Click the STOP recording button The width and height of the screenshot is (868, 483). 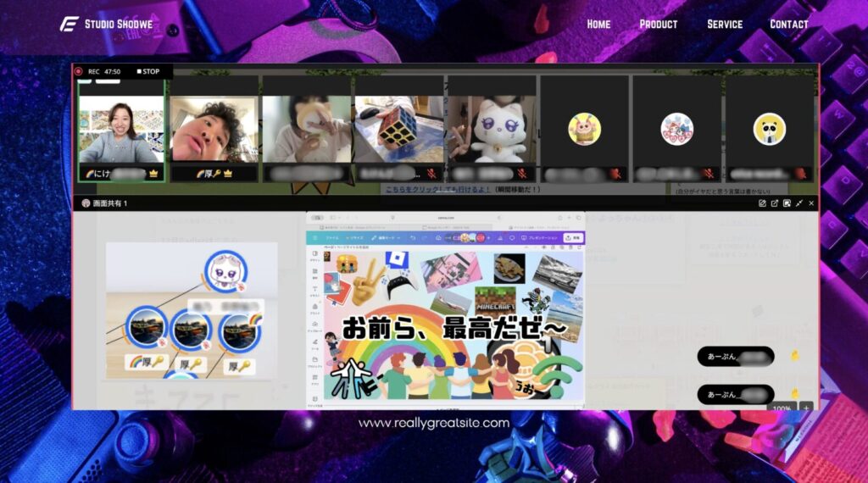148,72
